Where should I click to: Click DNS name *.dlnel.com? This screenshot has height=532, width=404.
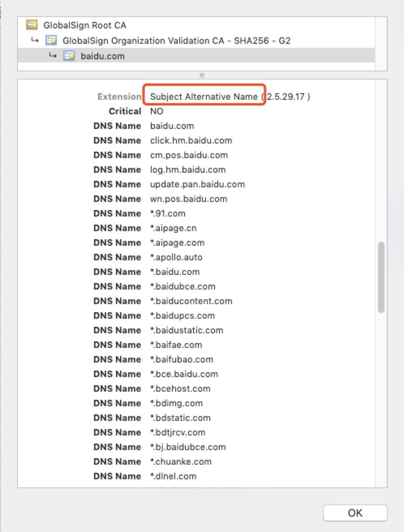(x=173, y=476)
